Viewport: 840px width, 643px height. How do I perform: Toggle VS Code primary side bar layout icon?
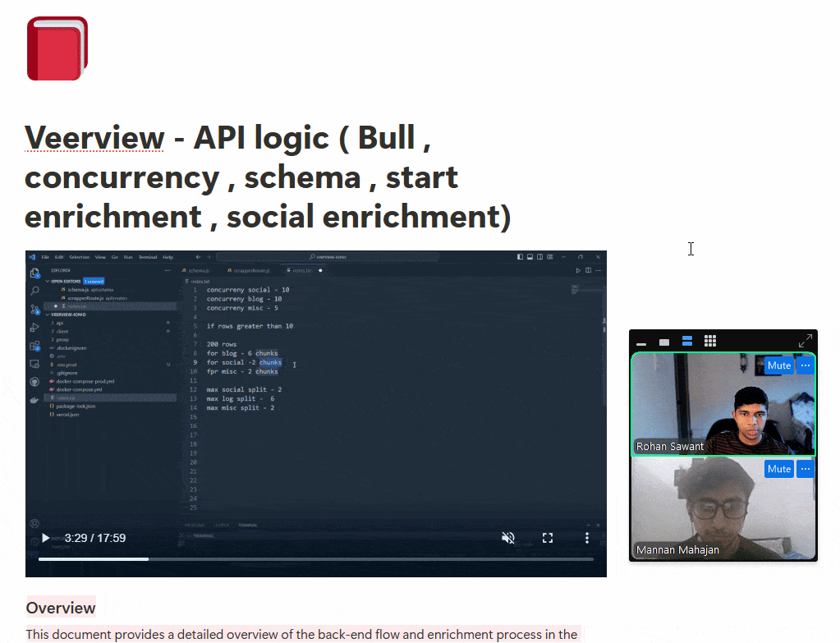pyautogui.click(x=520, y=257)
